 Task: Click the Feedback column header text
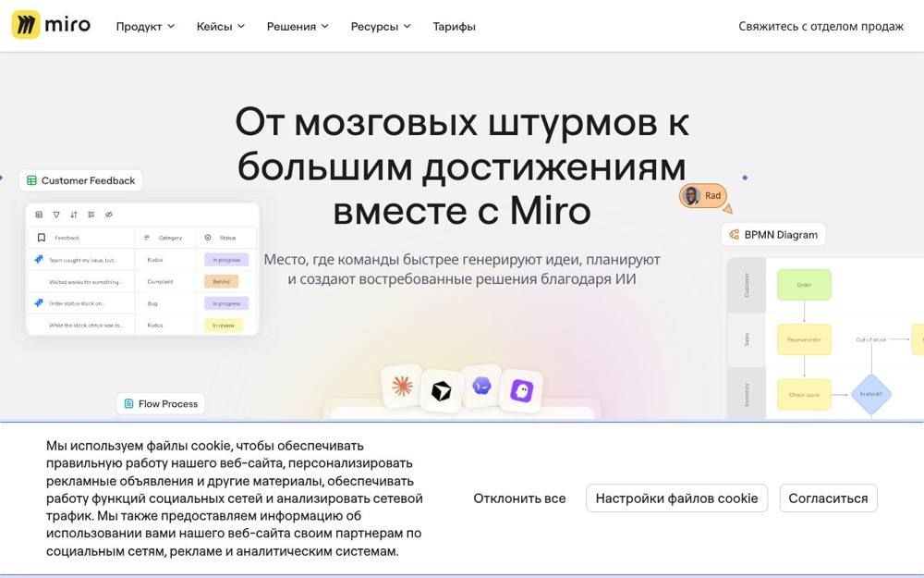[x=67, y=238]
